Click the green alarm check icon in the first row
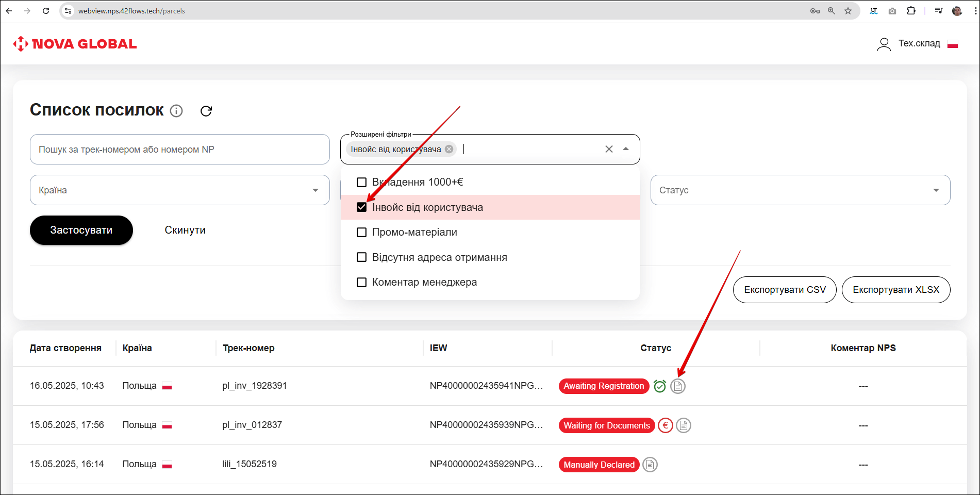The image size is (980, 495). [660, 386]
